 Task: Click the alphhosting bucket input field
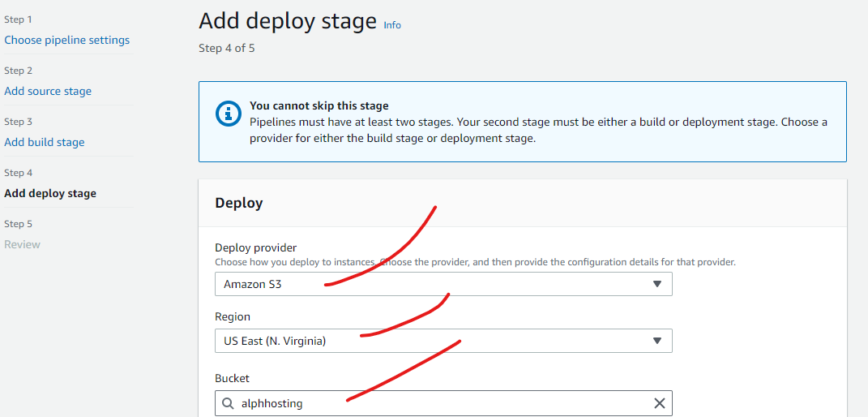[443, 403]
